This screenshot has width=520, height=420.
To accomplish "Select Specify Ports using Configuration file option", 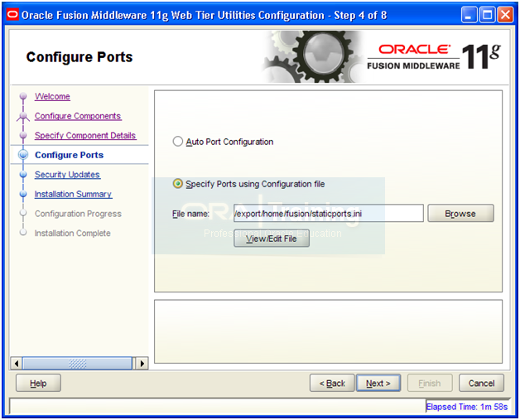I will pyautogui.click(x=178, y=184).
